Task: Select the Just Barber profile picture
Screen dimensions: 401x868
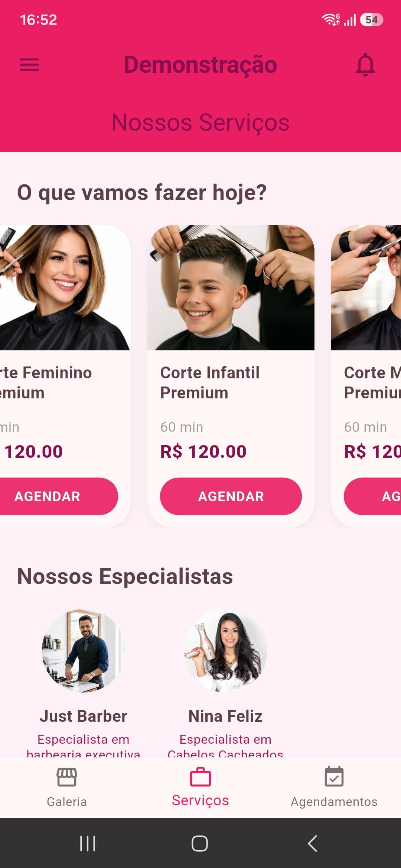Action: click(84, 651)
